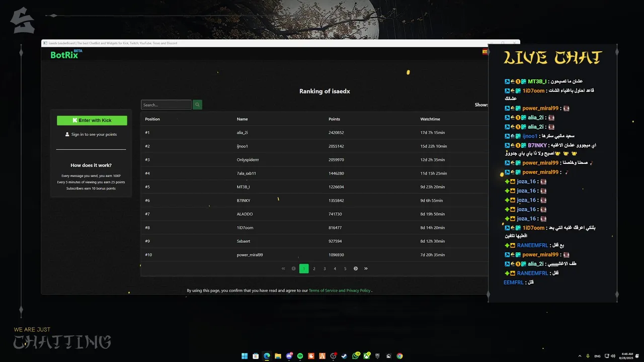The height and width of the screenshot is (362, 644).
Task: Select pagination page 4
Action: click(335, 268)
